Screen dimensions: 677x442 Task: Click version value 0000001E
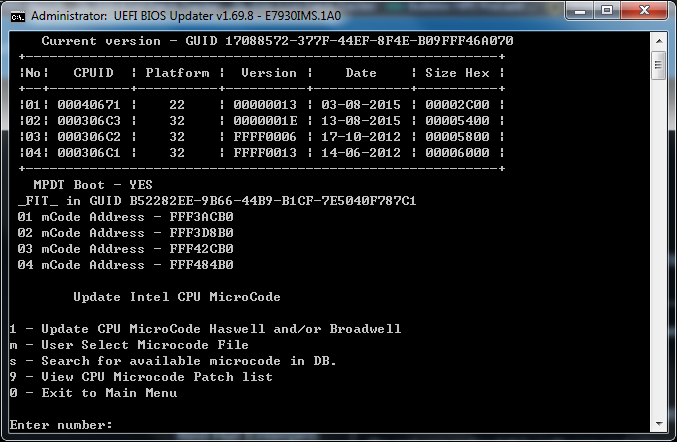(x=265, y=121)
